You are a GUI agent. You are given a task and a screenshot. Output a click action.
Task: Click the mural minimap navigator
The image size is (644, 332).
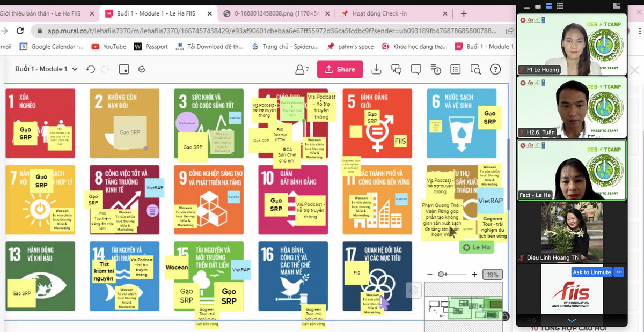(x=463, y=307)
